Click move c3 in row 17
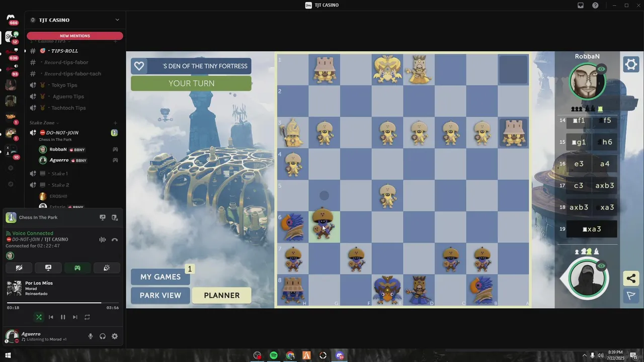Viewport: 644px width, 362px height. pos(579,186)
